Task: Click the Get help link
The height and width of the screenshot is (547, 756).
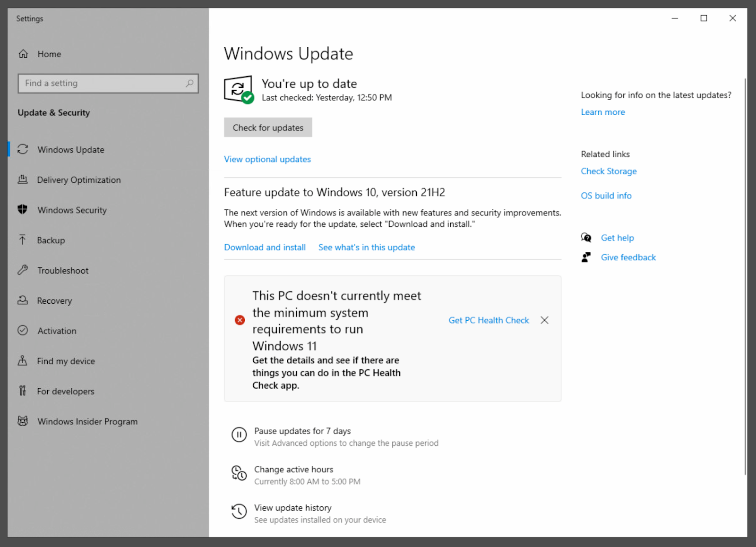Action: (x=618, y=238)
